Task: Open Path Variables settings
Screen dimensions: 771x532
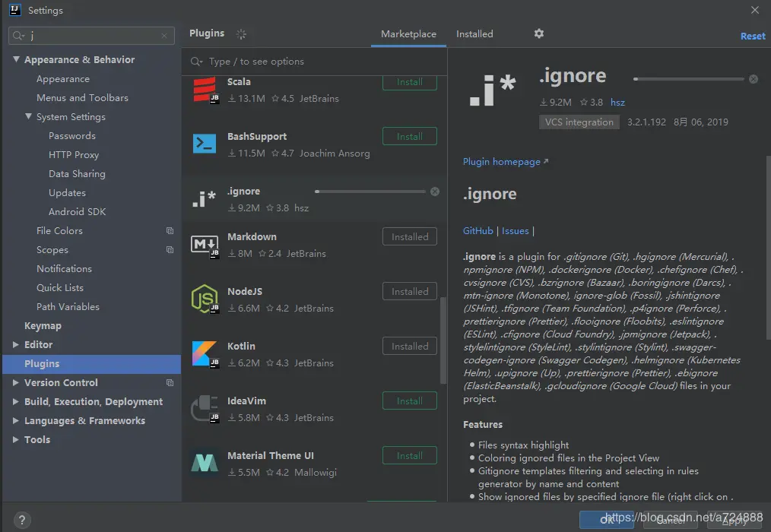Action: [68, 307]
